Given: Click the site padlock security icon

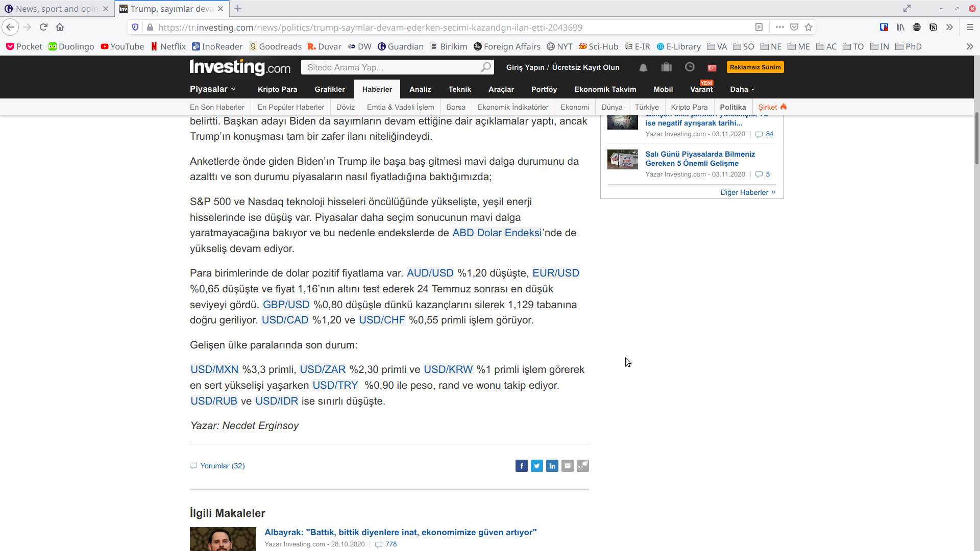Looking at the screenshot, I should point(150,27).
